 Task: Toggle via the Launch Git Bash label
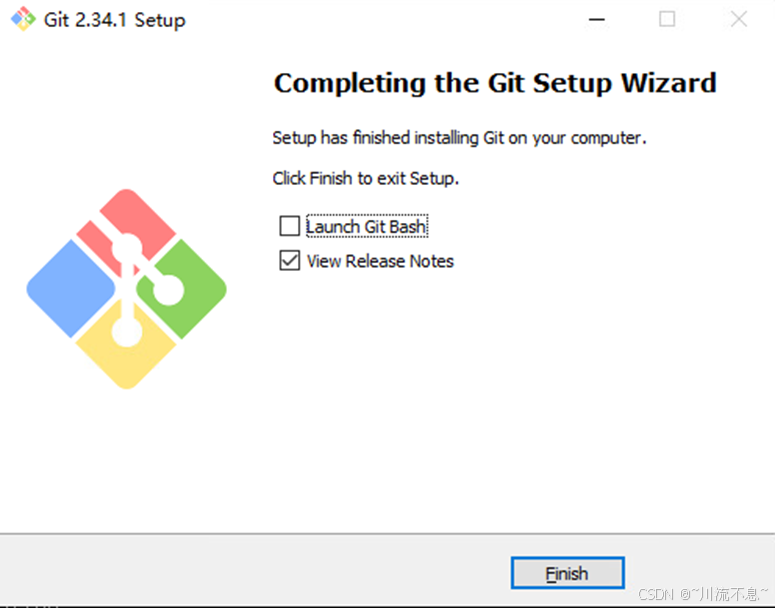tap(366, 226)
